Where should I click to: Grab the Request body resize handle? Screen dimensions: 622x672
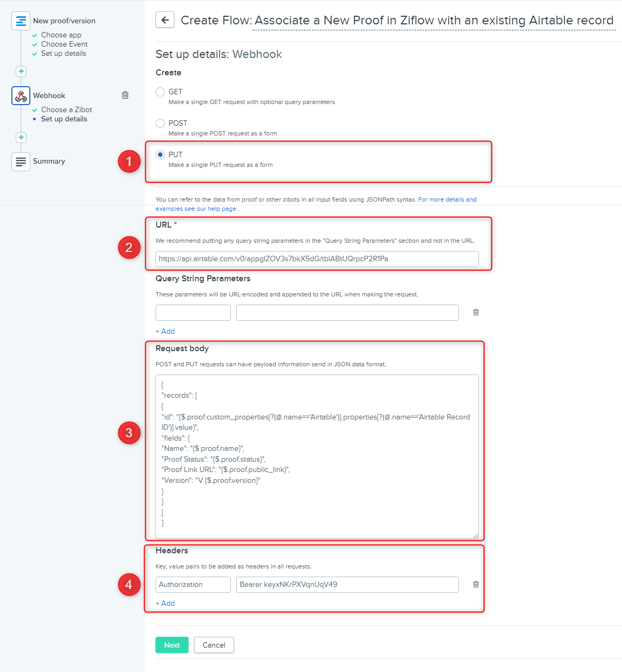[x=476, y=536]
